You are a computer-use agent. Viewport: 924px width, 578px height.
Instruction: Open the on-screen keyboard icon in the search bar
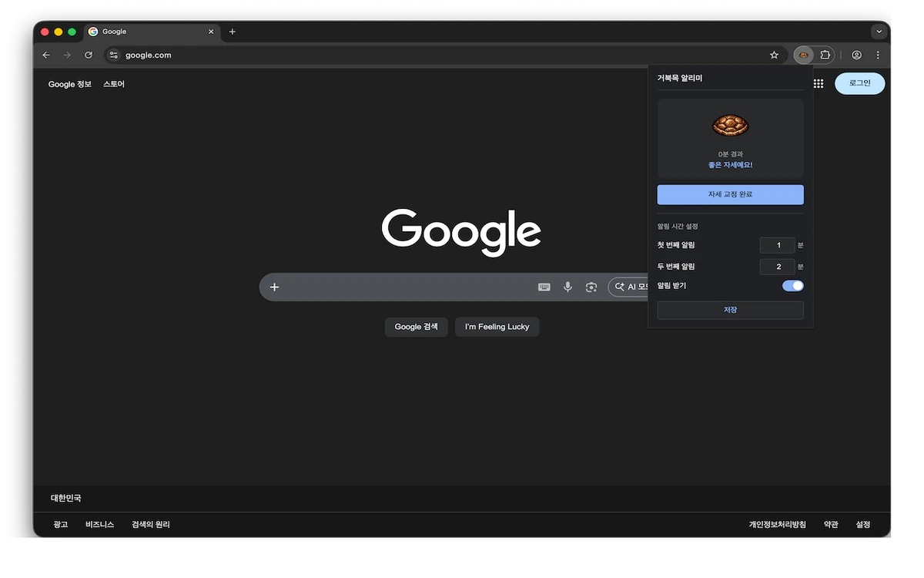pyautogui.click(x=544, y=287)
